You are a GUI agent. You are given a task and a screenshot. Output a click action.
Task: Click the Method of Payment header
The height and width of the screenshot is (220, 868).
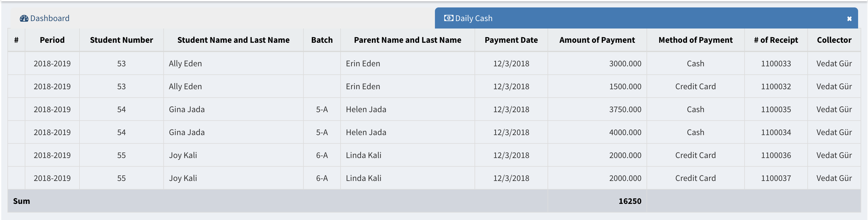pyautogui.click(x=695, y=40)
